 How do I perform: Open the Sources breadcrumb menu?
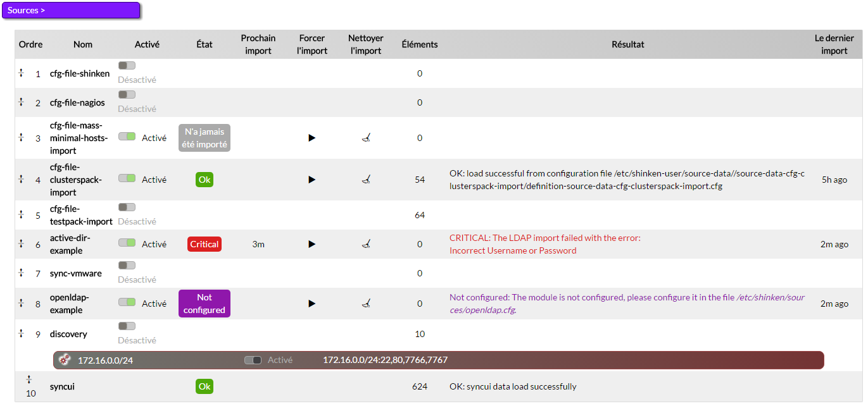(70, 10)
